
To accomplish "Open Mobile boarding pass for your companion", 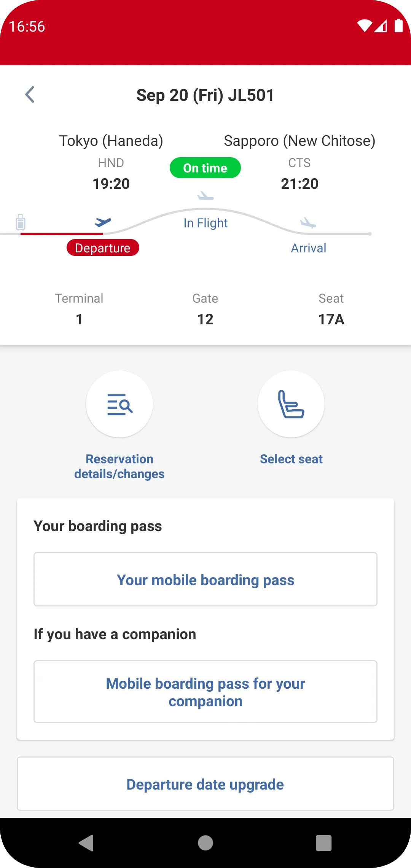I will tap(205, 691).
